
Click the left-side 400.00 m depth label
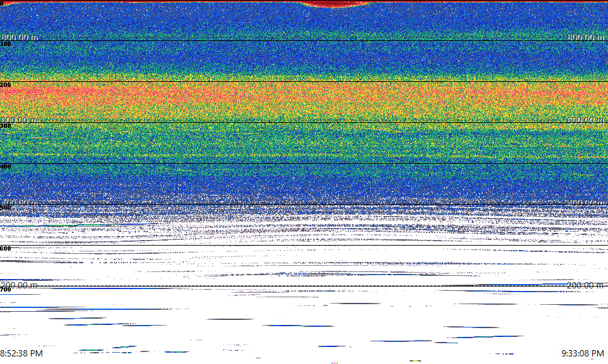[x=20, y=203]
